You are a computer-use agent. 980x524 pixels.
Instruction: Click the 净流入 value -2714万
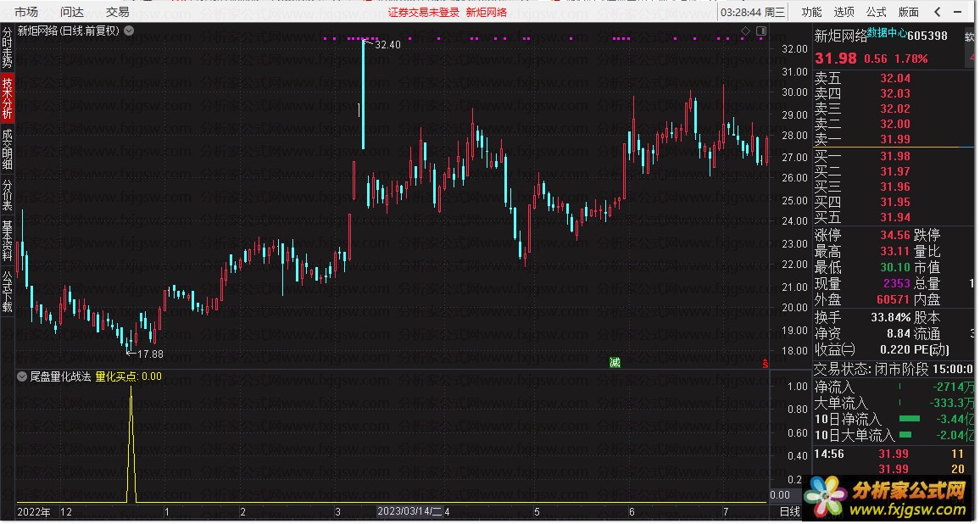pos(953,387)
